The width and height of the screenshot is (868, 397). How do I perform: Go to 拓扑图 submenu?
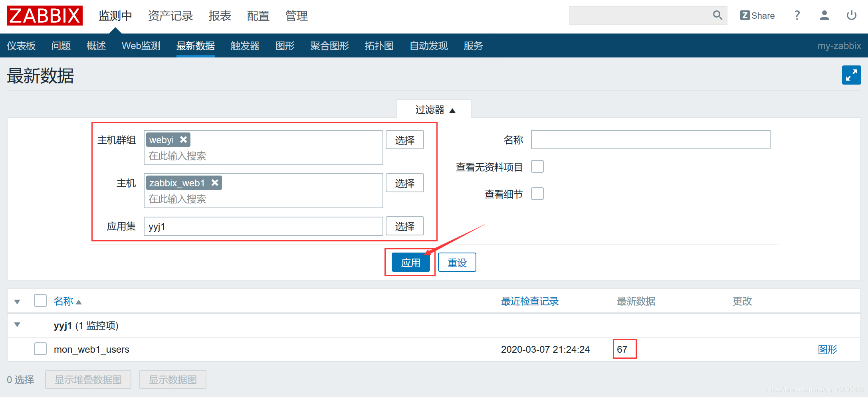click(x=379, y=46)
